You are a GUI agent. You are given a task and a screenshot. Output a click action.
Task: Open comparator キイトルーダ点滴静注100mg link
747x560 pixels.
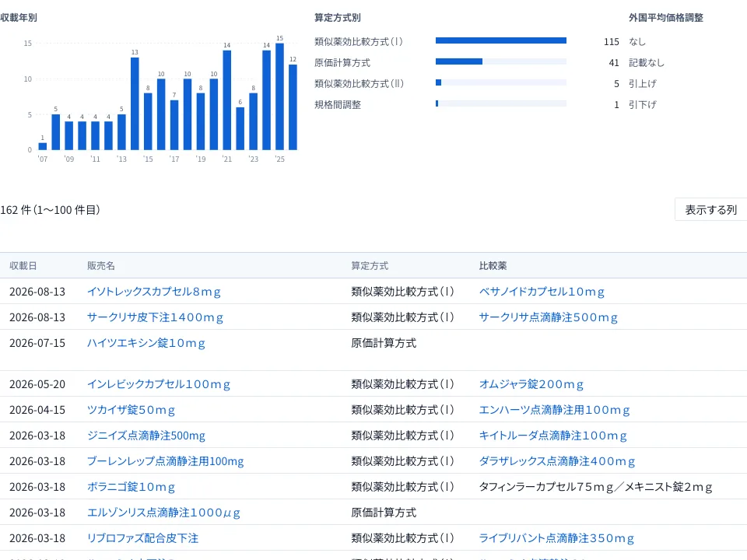[553, 436]
